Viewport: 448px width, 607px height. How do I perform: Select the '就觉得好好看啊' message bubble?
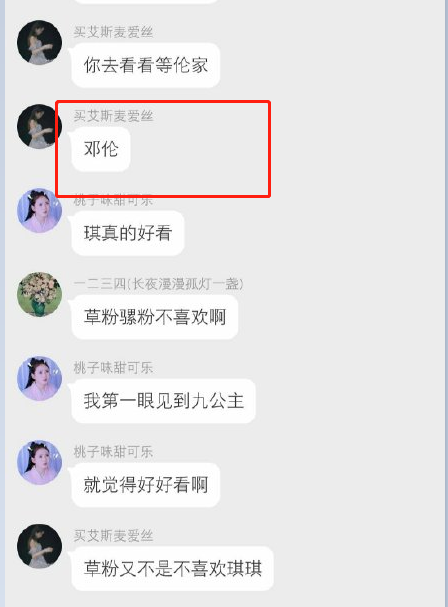pos(146,485)
